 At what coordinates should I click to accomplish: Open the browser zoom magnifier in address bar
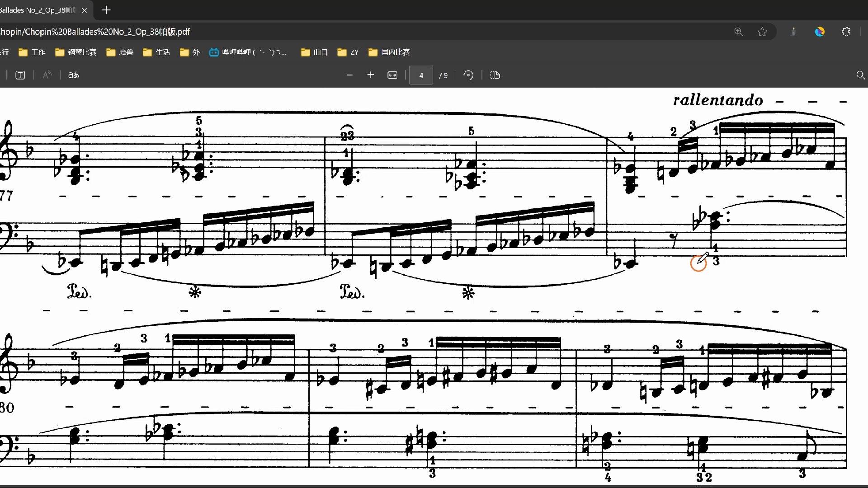738,32
